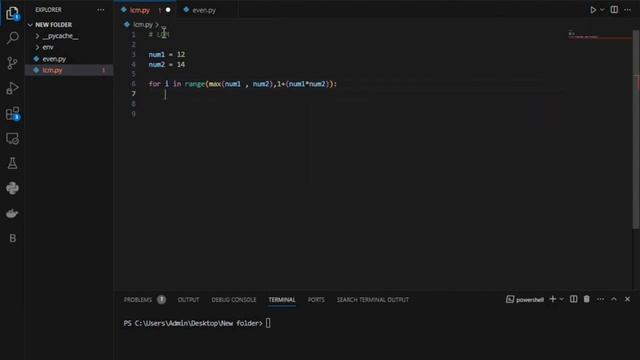Click into the PowerShell terminal prompt
The image size is (640, 360).
coord(268,323)
